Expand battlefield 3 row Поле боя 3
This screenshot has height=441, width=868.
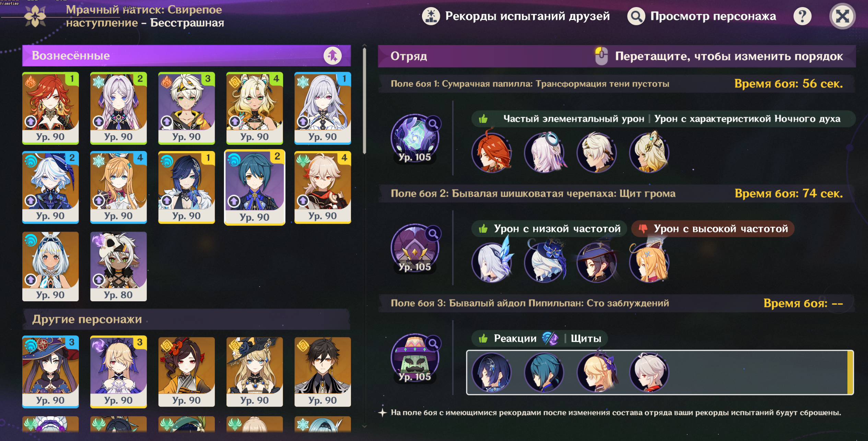[617, 303]
